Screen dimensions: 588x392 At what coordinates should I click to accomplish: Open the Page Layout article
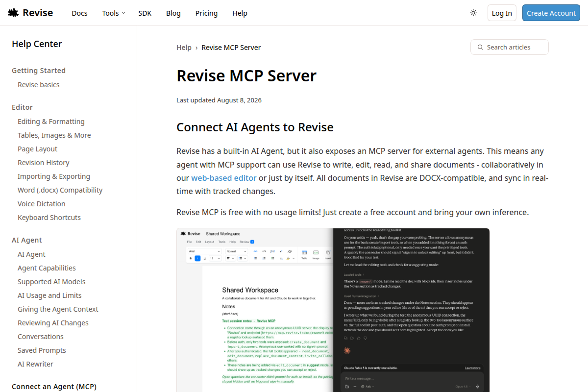coord(38,149)
